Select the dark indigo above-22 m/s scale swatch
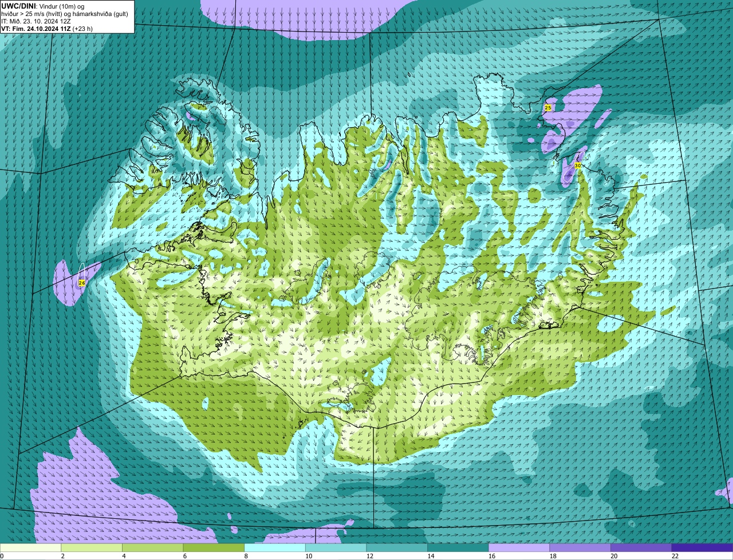Screen dimensions: 733x560 pyautogui.click(x=703, y=547)
